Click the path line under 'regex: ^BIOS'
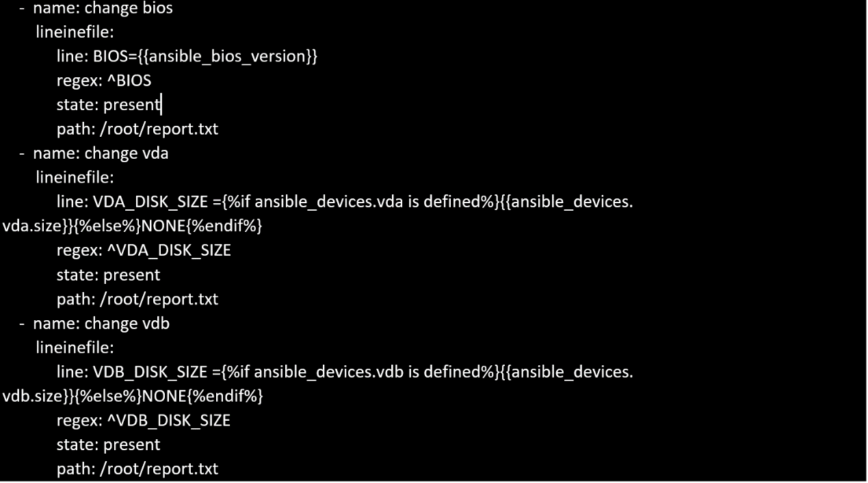This screenshot has height=483, width=868. tap(137, 129)
